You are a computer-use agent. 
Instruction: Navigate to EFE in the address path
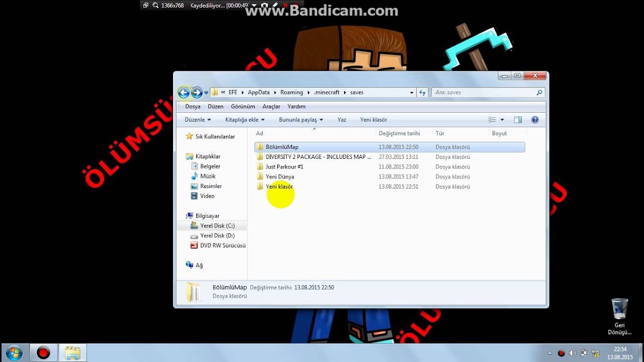[233, 93]
